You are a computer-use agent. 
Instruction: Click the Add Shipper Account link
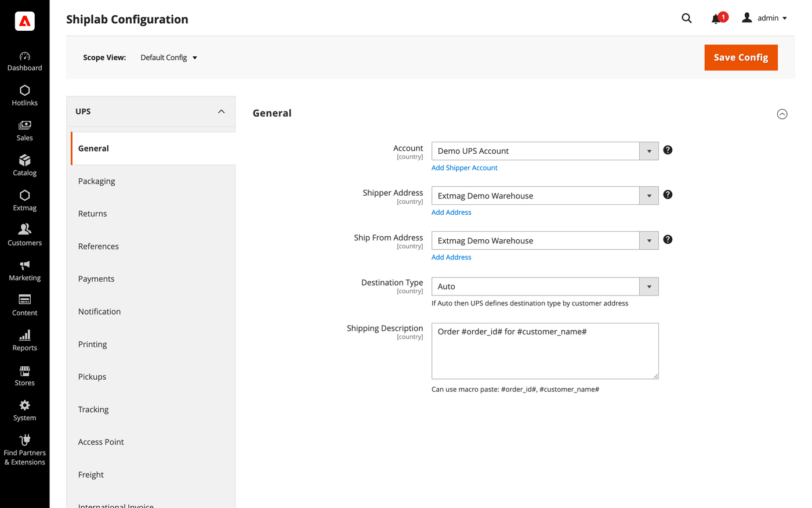464,168
